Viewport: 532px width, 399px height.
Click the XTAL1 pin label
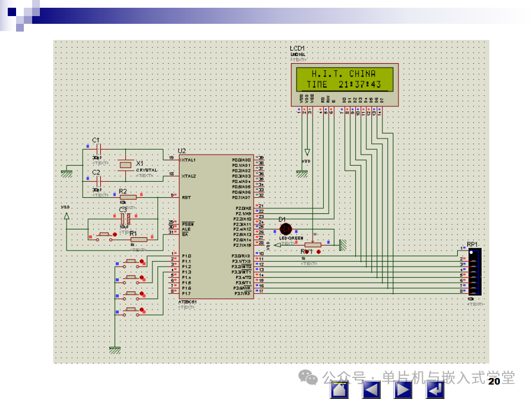pyautogui.click(x=188, y=160)
